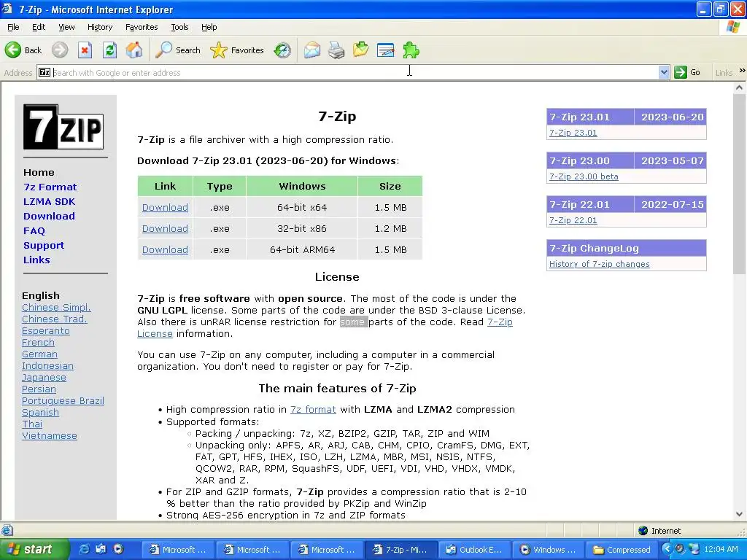Screen dimensions: 747x560
Task: Open the View menu
Action: [66, 27]
